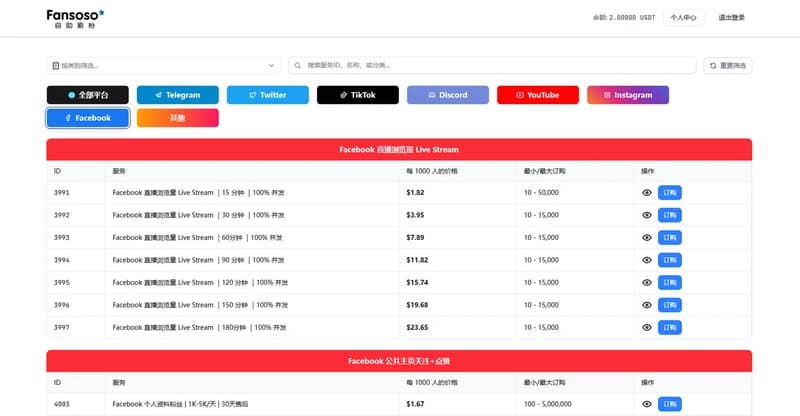The image size is (800, 416).
Task: Order service 3995 with blue button
Action: 669,283
